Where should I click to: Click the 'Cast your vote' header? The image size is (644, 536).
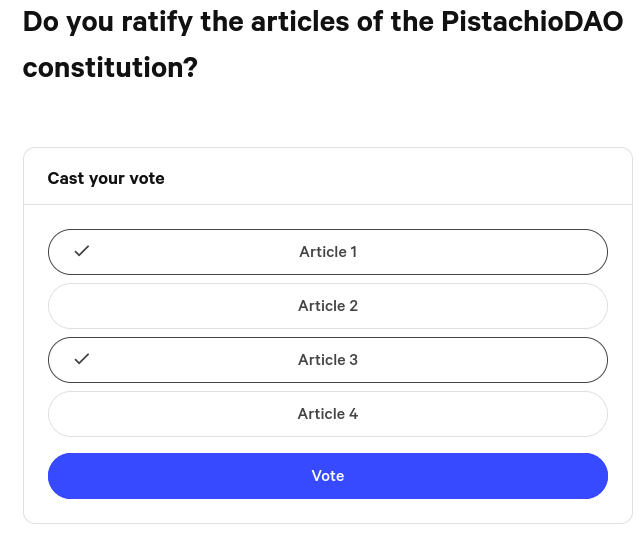[x=106, y=178]
